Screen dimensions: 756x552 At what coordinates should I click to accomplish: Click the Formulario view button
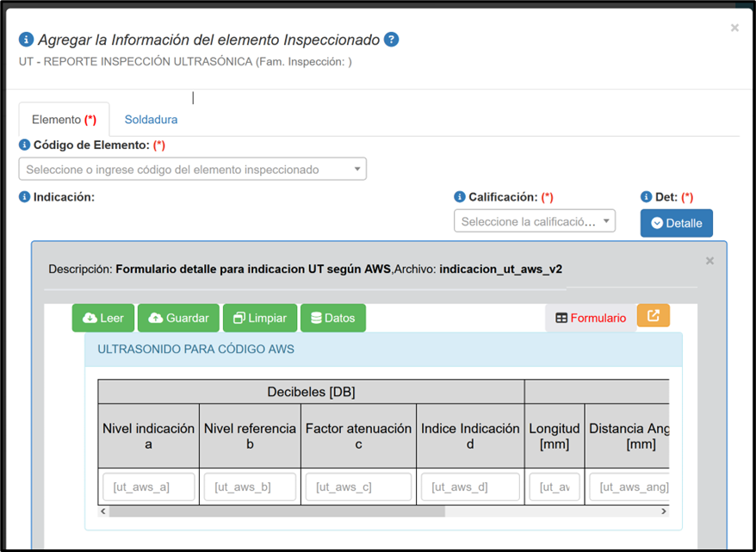(x=590, y=318)
